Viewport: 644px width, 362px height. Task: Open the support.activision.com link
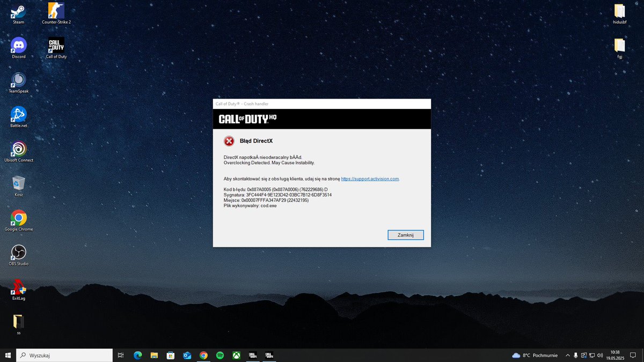point(370,179)
